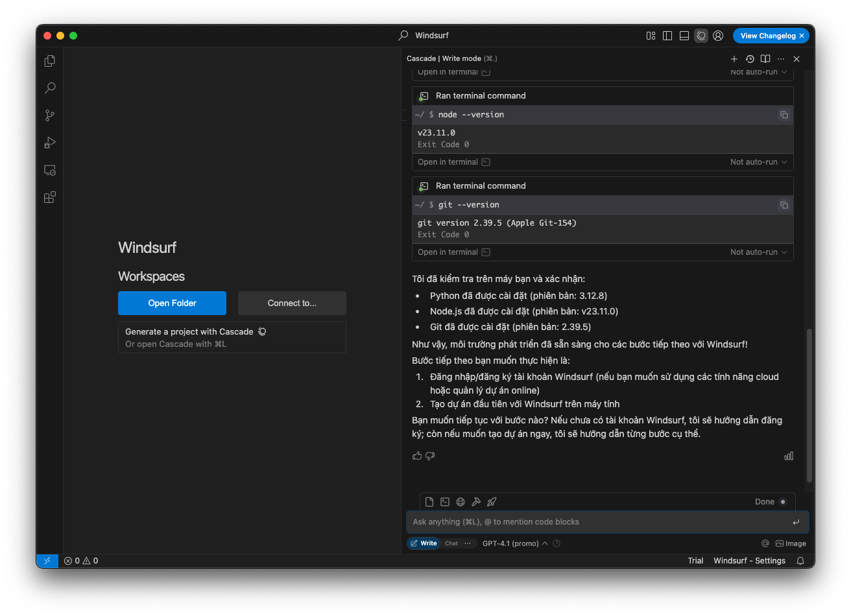This screenshot has width=851, height=616.
Task: Expand the topmost Not auto-run dropdown
Action: [x=758, y=72]
